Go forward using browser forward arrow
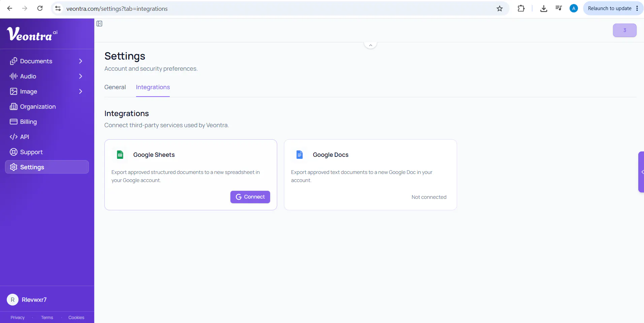Image resolution: width=644 pixels, height=323 pixels. point(25,8)
